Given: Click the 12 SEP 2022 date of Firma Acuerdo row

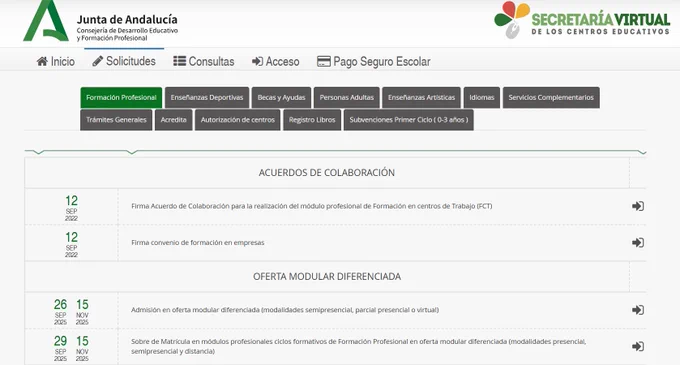Looking at the screenshot, I should [x=72, y=208].
